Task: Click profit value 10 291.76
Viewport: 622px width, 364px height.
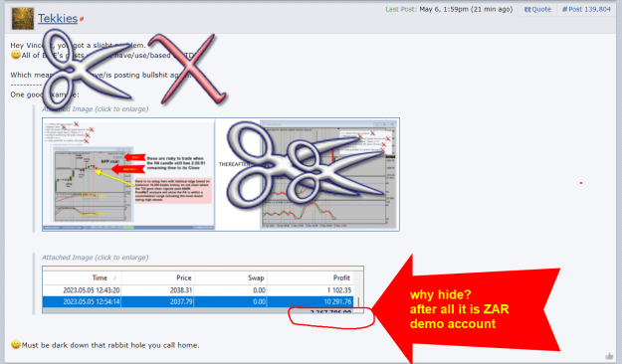Action: click(337, 301)
